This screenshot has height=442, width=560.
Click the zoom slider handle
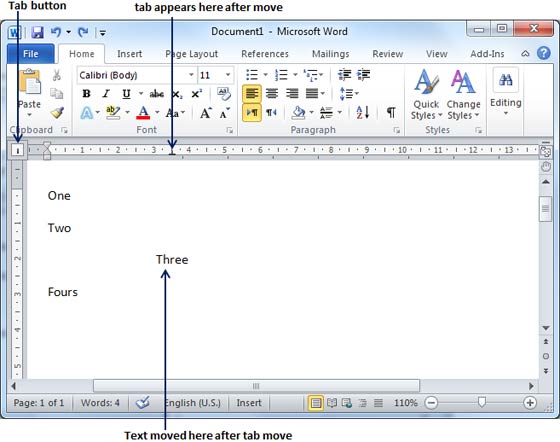click(x=481, y=402)
